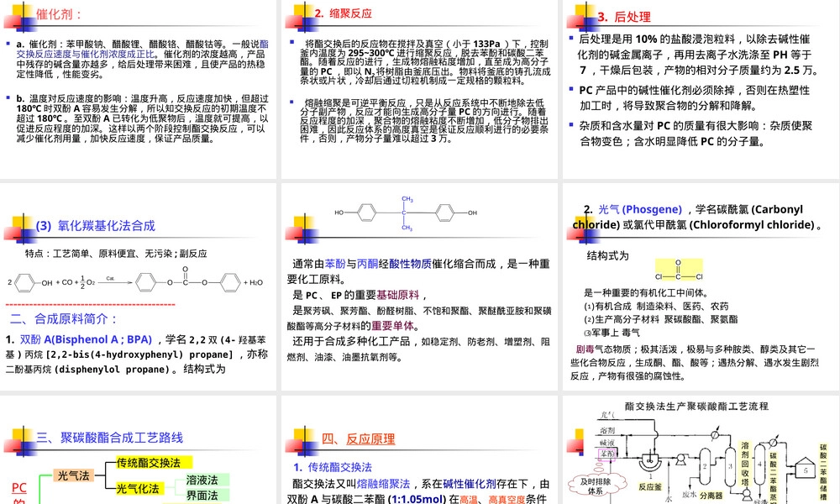
Task: Select bullet 'PC 产品中的碱性催化剂必须除掉'
Action: pos(695,97)
